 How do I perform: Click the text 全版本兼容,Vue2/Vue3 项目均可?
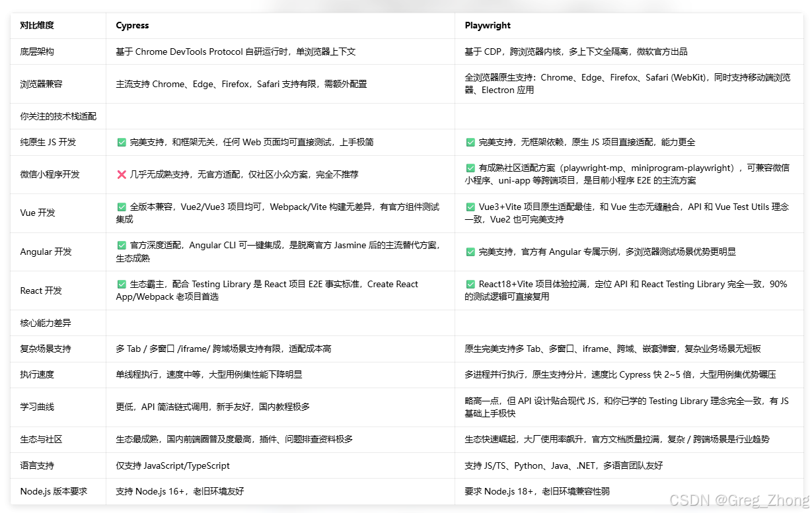pyautogui.click(x=198, y=207)
